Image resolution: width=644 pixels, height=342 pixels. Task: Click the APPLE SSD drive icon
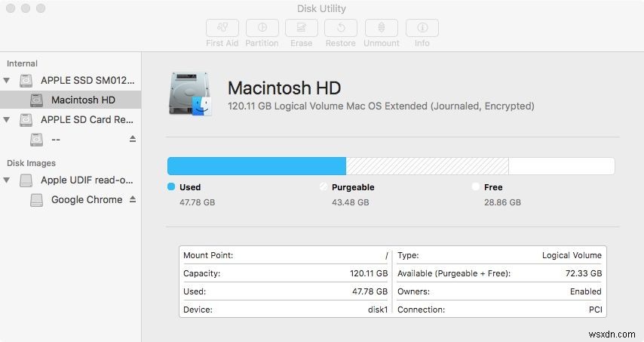point(26,80)
